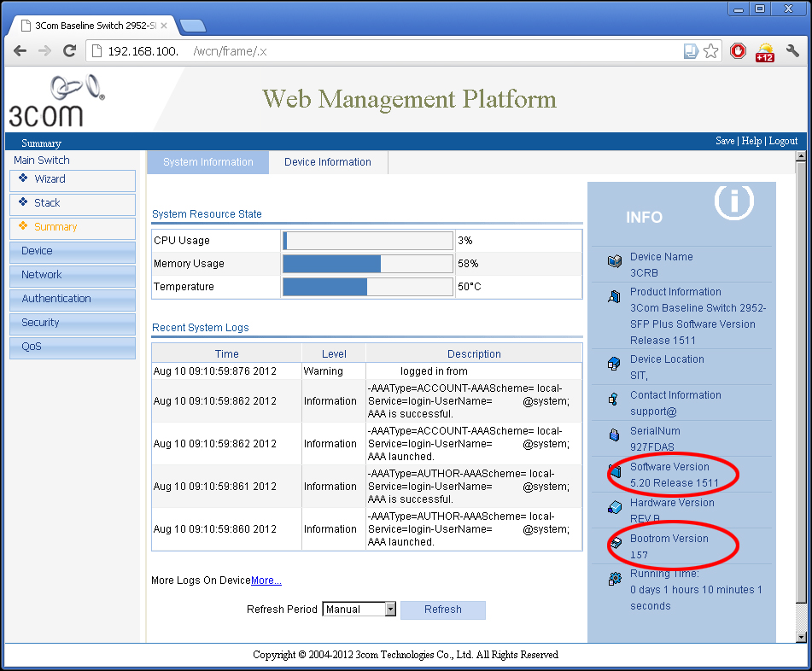Click the Device Name icon

615,261
